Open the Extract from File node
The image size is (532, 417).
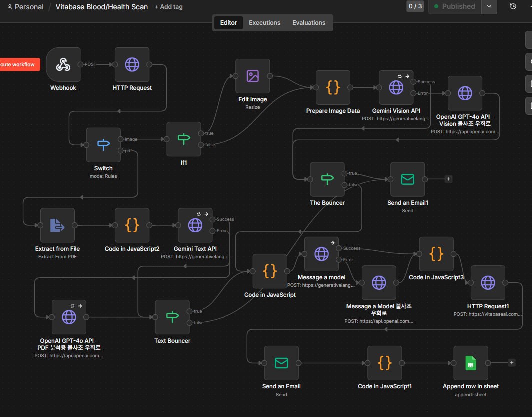(x=57, y=225)
